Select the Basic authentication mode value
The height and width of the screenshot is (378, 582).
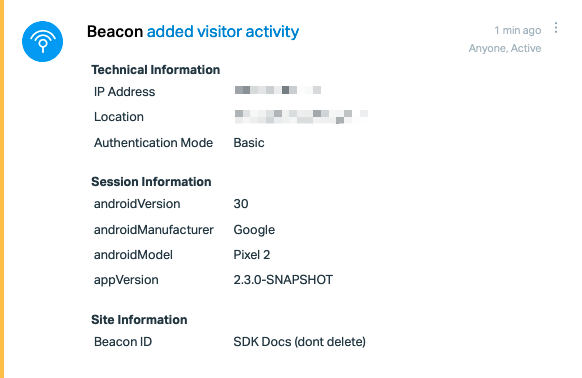click(x=249, y=143)
